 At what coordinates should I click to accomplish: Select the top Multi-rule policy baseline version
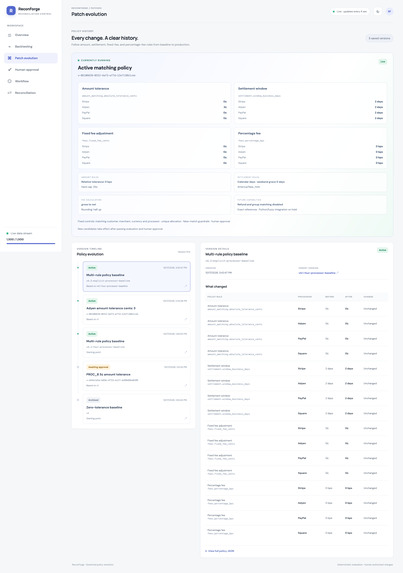(x=137, y=276)
